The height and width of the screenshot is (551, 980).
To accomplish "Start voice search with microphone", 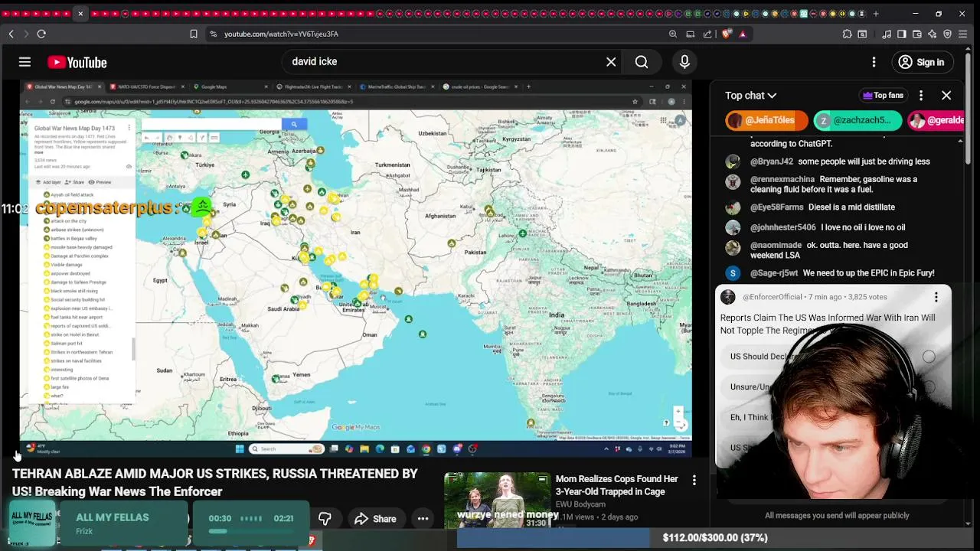I will tap(684, 62).
